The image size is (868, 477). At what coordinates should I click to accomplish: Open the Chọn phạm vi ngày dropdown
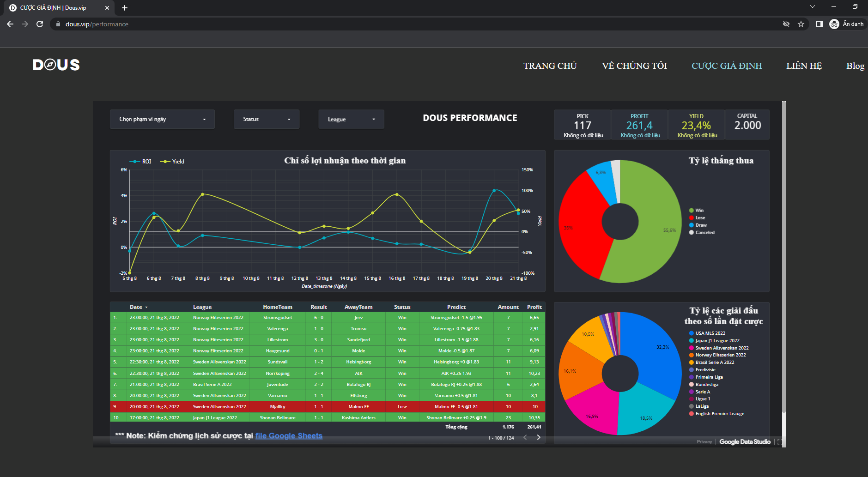coord(162,119)
